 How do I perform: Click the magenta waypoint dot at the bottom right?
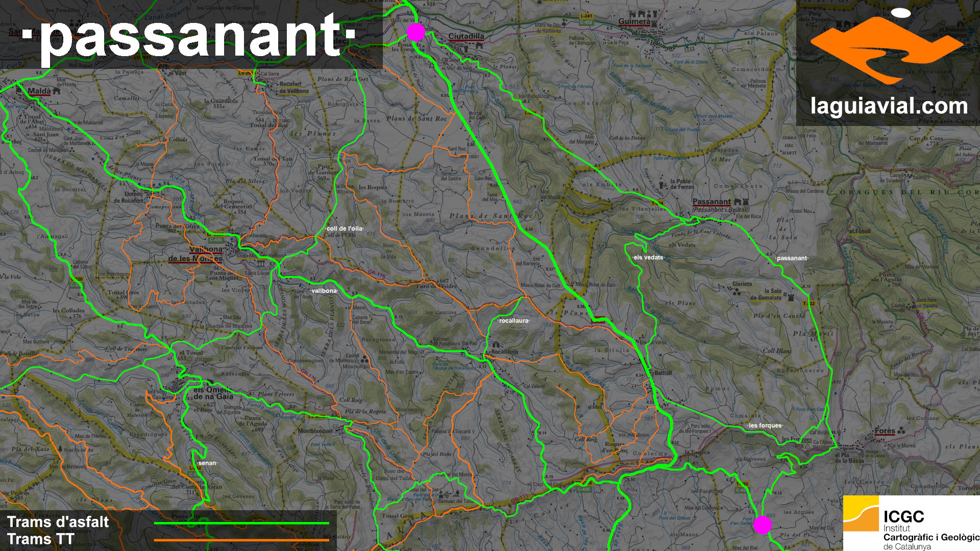click(x=763, y=524)
